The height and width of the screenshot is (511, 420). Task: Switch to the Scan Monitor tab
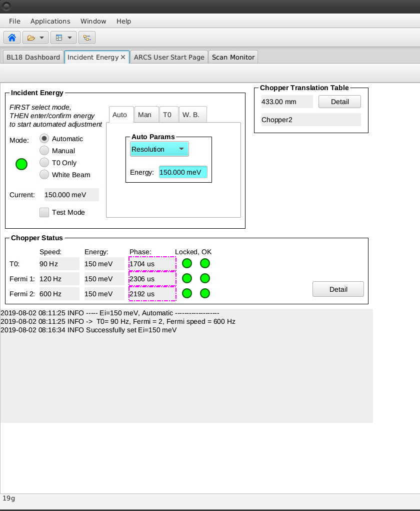tap(233, 57)
